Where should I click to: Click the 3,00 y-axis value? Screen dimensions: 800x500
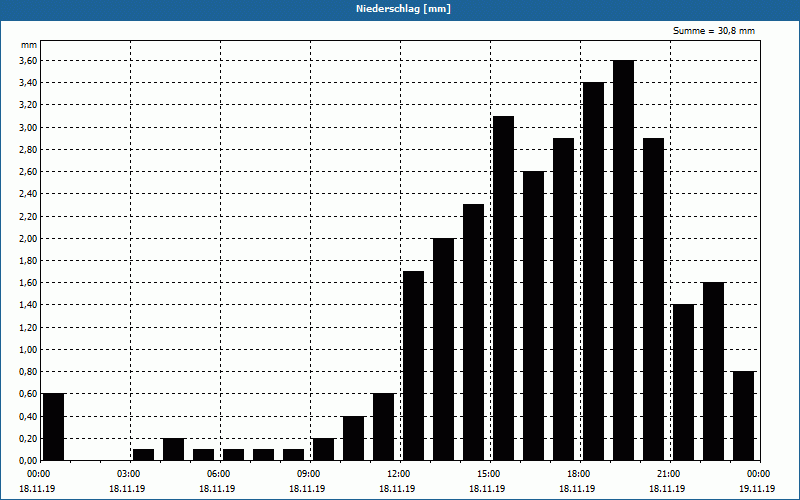click(x=29, y=128)
